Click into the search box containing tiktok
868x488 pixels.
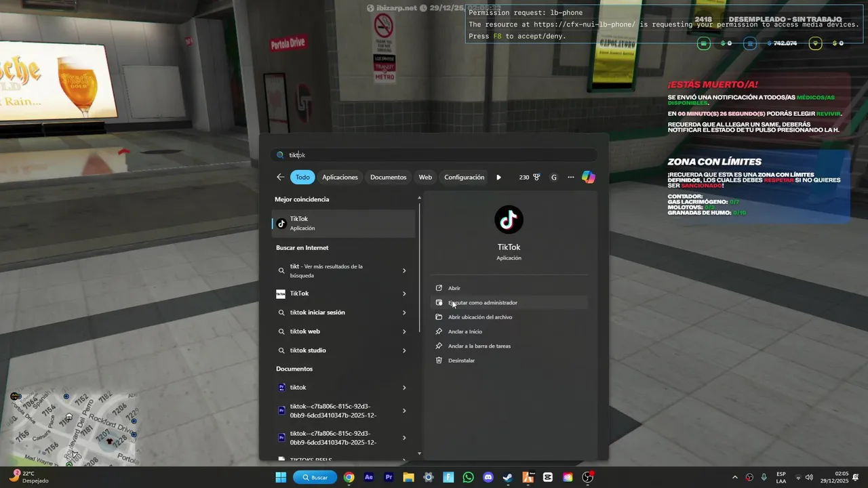point(434,155)
